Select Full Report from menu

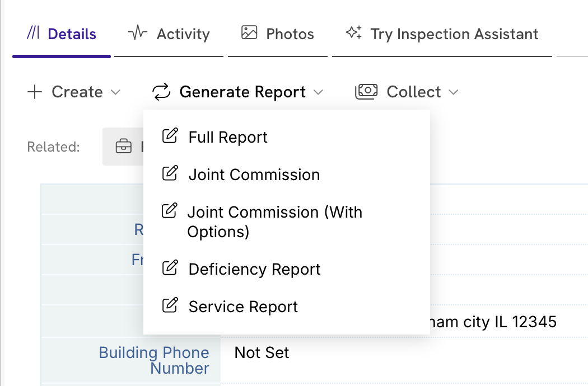click(x=287, y=137)
